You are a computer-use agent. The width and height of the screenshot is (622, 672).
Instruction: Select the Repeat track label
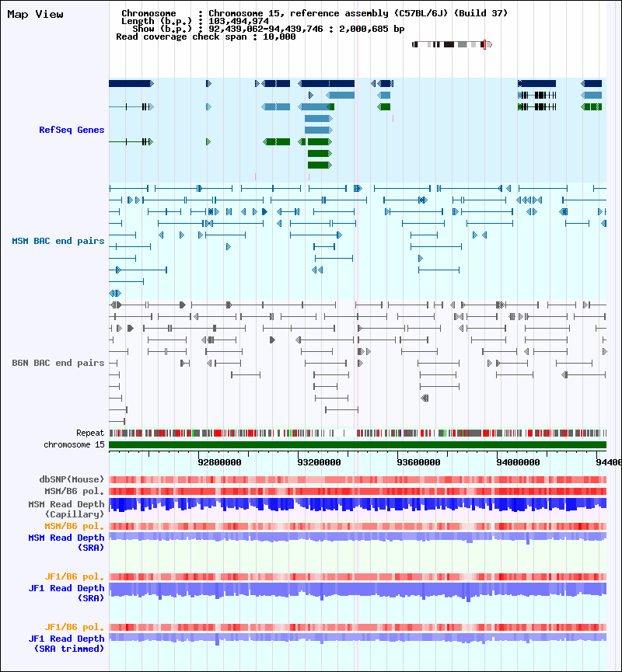coord(90,433)
